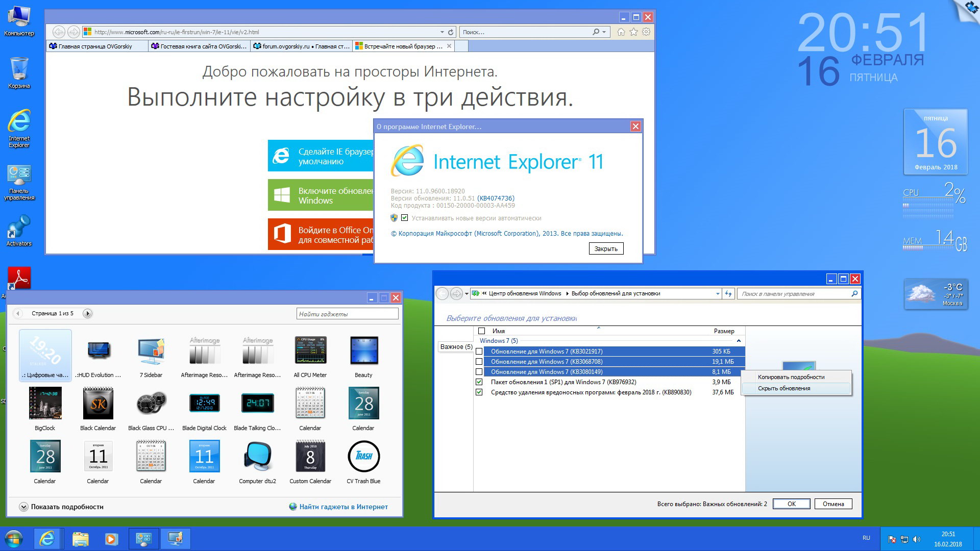Open IE settings gear icon
The image size is (980, 551).
coord(646,32)
